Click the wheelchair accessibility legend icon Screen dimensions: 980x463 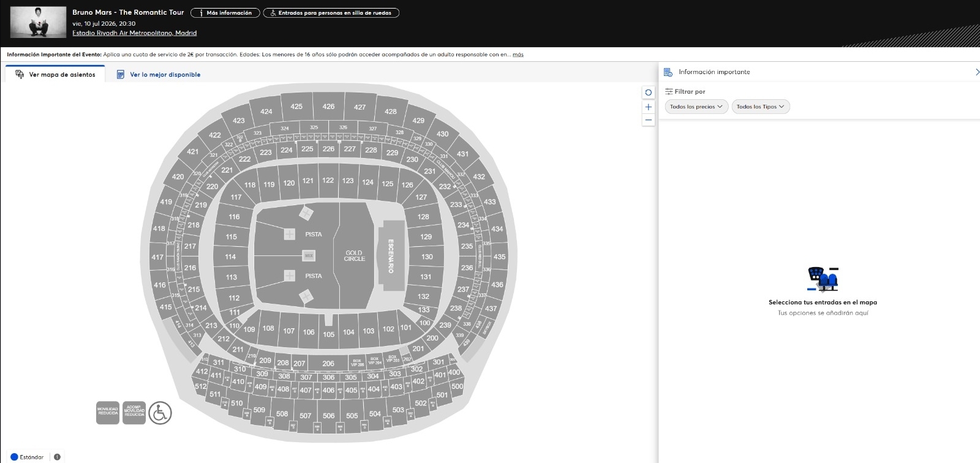pos(160,413)
